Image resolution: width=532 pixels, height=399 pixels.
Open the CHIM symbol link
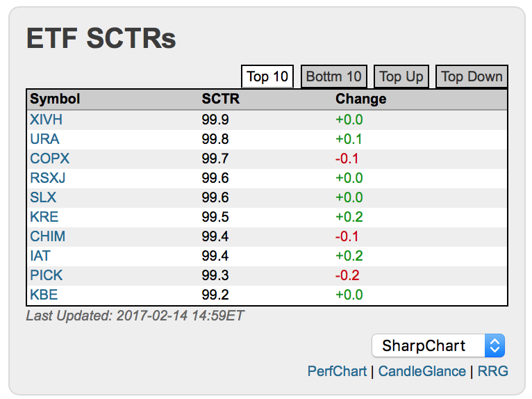[47, 236]
